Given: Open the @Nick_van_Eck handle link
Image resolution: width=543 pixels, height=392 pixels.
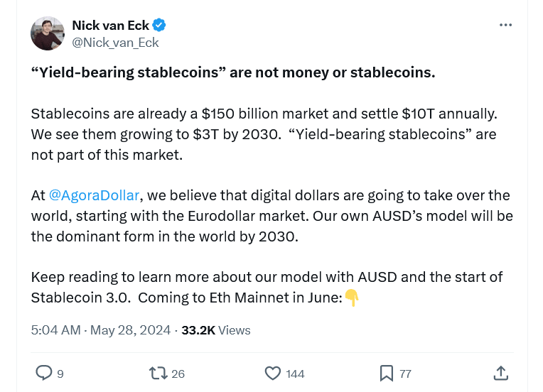Looking at the screenshot, I should [115, 43].
